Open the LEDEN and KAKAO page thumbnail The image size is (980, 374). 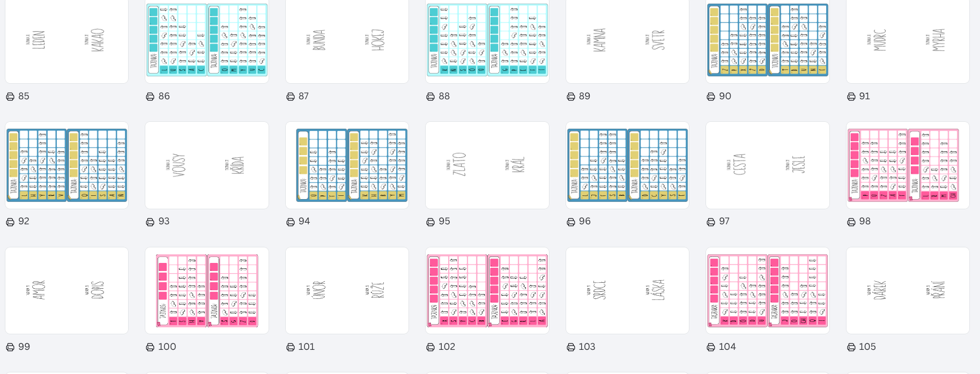pyautogui.click(x=66, y=41)
